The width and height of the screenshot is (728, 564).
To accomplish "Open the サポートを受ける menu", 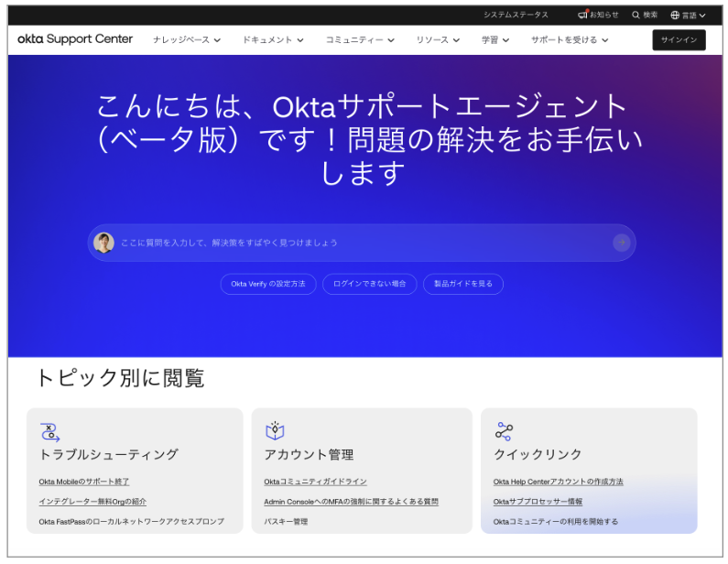I will pos(570,40).
